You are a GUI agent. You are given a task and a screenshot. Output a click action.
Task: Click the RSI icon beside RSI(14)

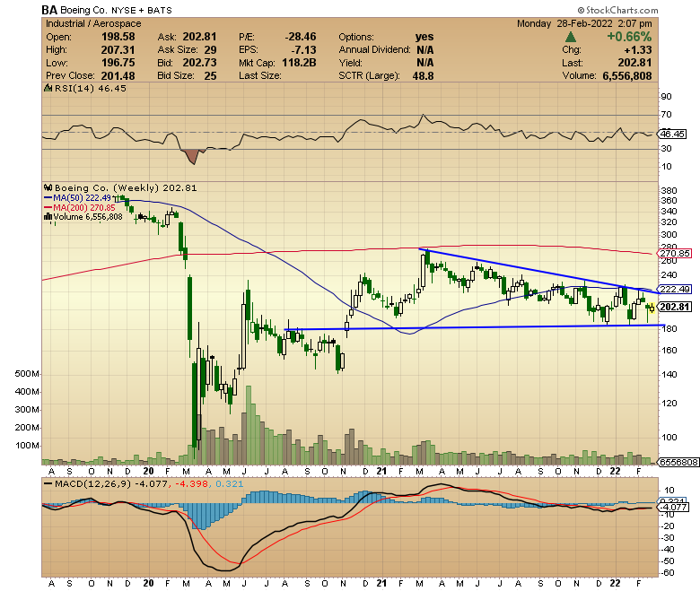point(48,88)
